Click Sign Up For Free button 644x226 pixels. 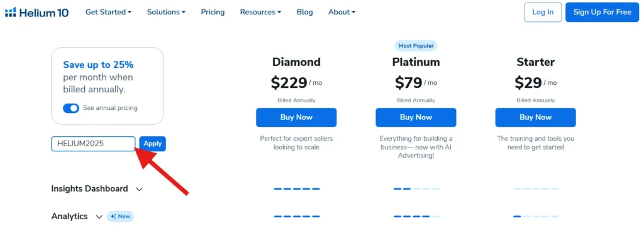coord(602,13)
